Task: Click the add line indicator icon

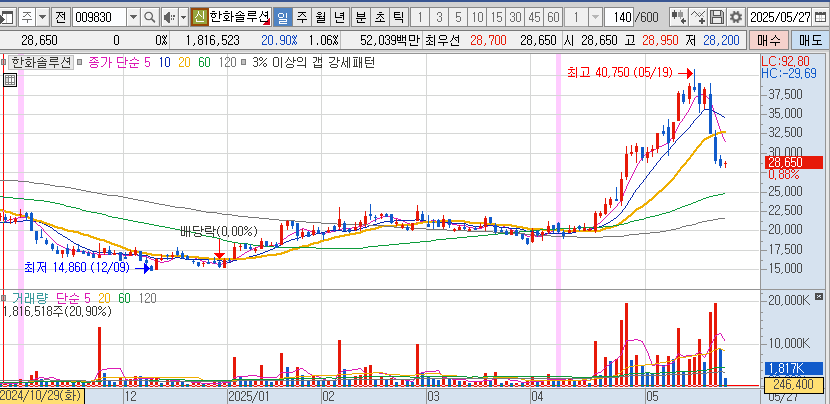Action: point(698,17)
